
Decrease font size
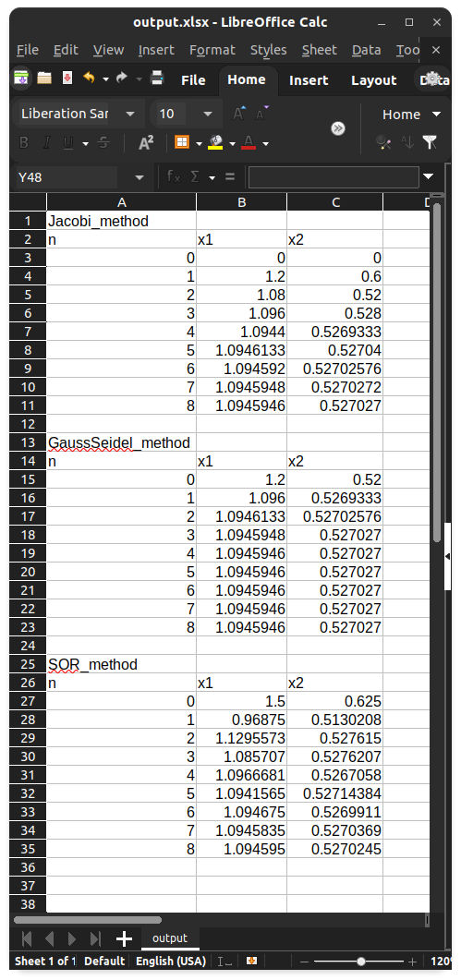(x=262, y=114)
